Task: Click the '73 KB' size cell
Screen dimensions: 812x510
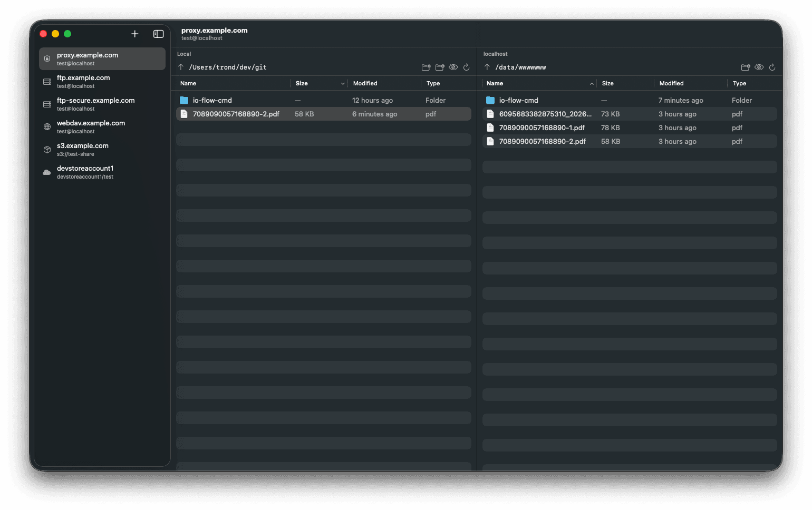Action: point(611,114)
